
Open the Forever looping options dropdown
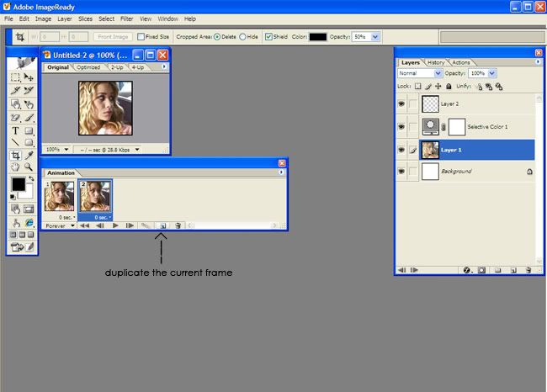(72, 225)
